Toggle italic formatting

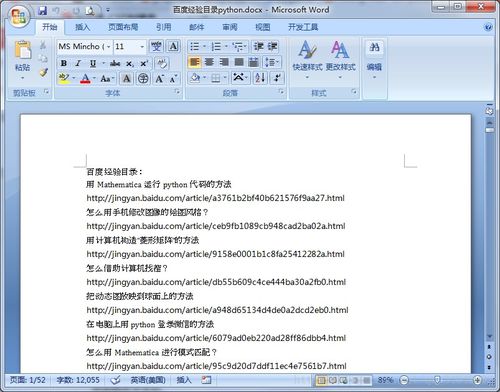[78, 63]
